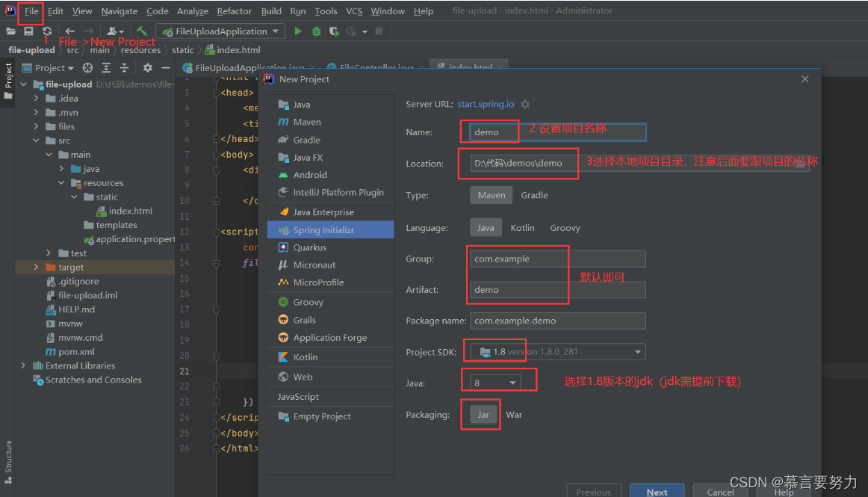Select Gradle project type in list
Viewport: 868px width, 497px height.
click(x=330, y=140)
